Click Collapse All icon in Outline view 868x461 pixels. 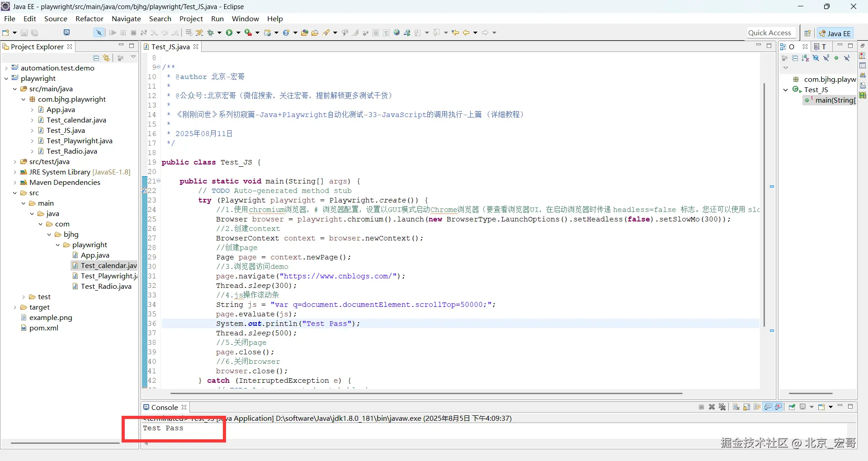click(x=795, y=58)
